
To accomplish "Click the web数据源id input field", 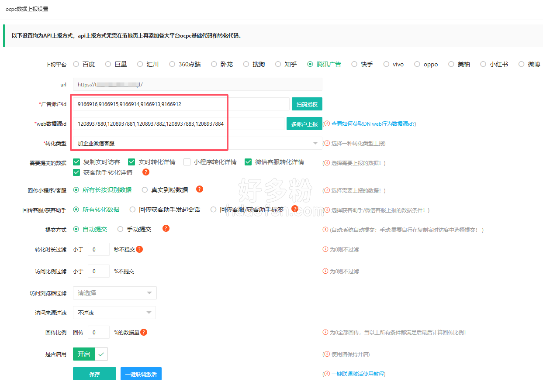I will click(x=179, y=124).
